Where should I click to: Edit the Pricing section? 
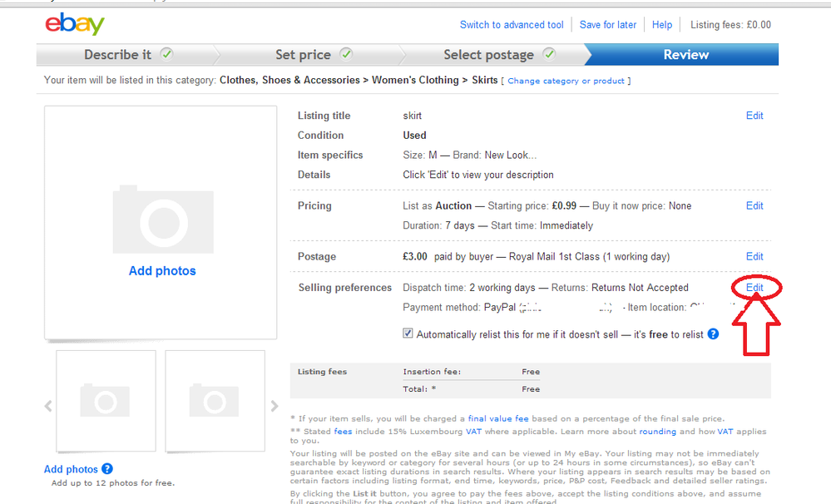click(754, 205)
